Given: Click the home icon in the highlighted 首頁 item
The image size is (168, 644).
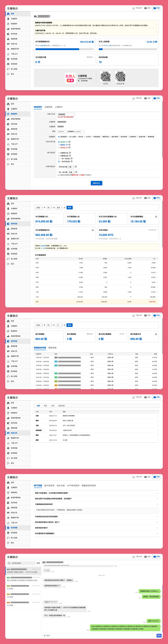Looking at the screenshot, I should pos(8,14).
